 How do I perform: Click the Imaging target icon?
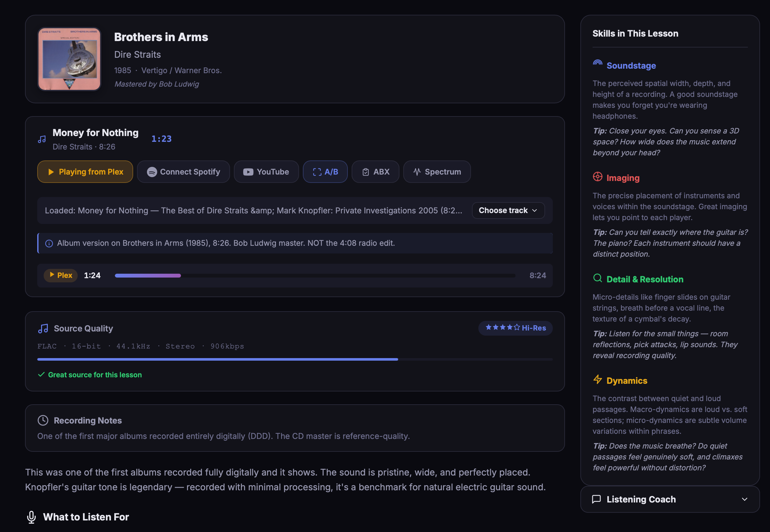[598, 177]
